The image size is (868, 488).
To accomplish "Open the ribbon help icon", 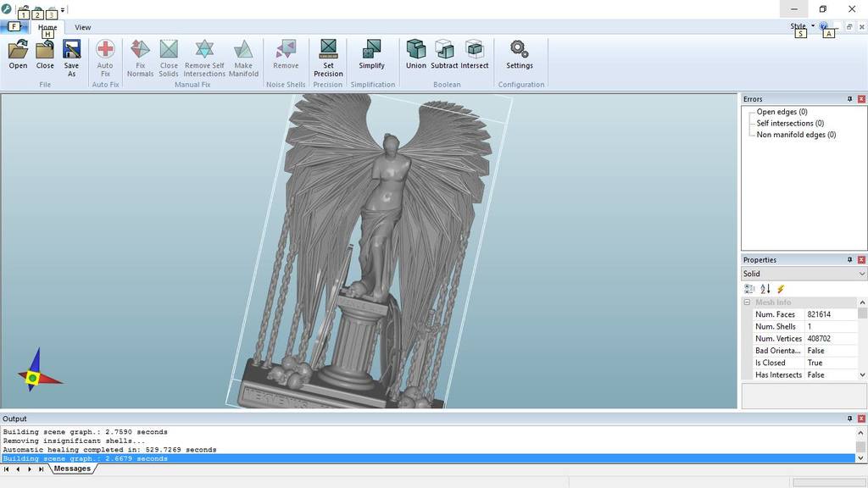I will 823,26.
